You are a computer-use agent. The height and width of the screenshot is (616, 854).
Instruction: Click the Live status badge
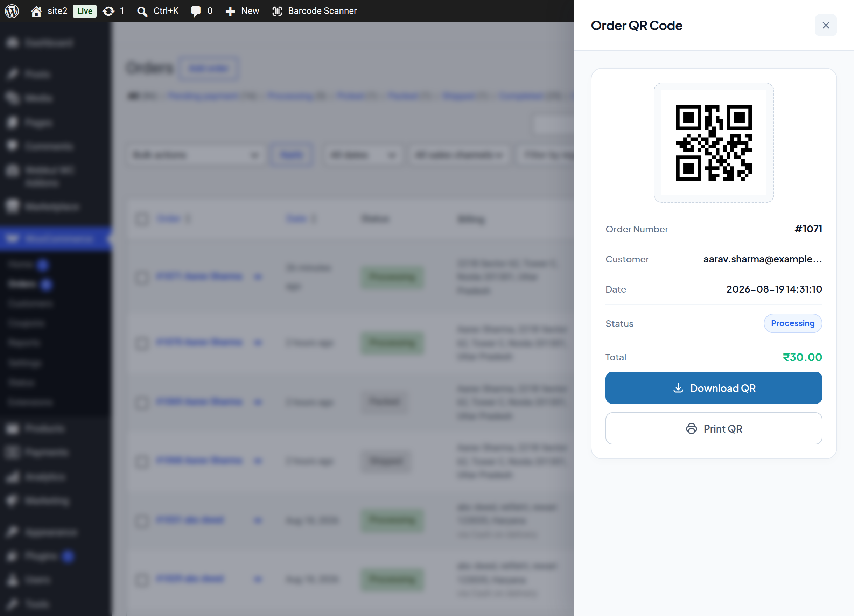coord(84,11)
